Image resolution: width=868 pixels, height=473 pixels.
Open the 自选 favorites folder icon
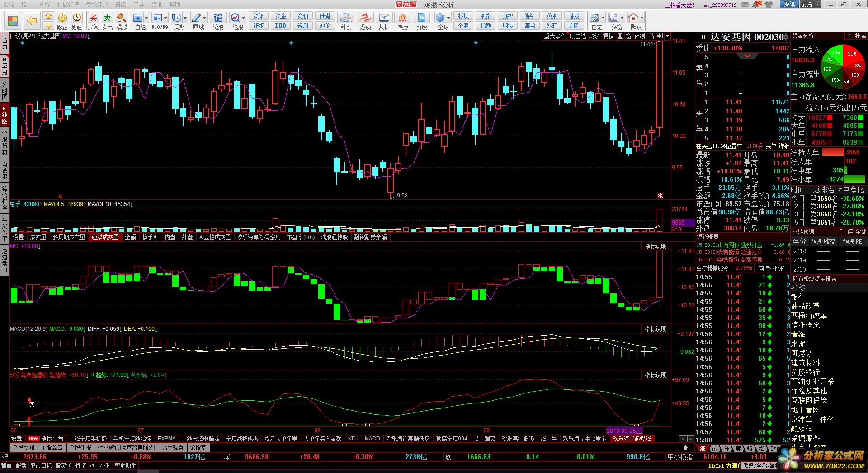pos(138,18)
